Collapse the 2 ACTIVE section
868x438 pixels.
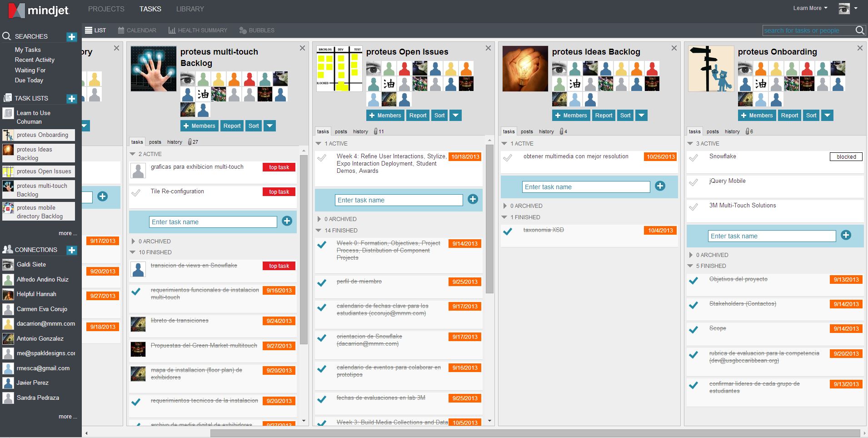(133, 154)
